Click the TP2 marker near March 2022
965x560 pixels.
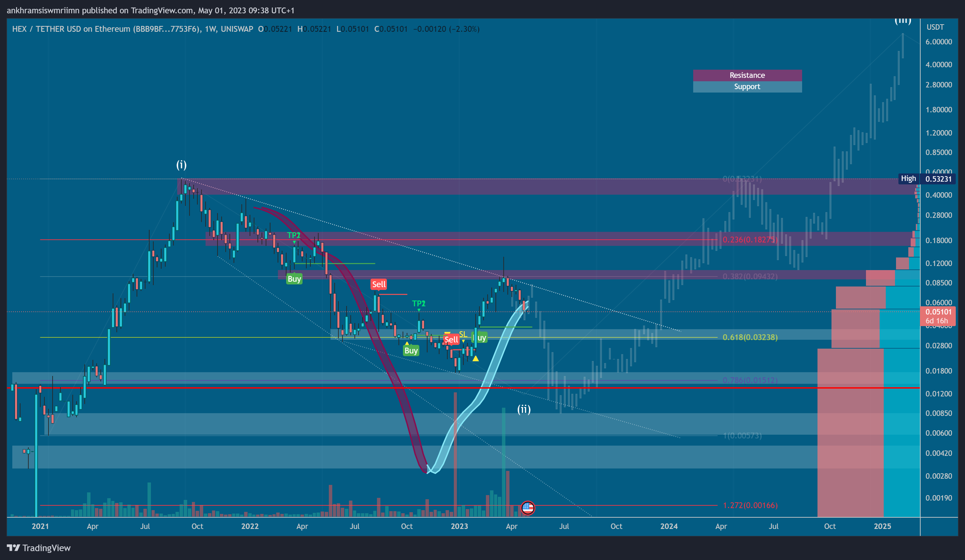point(294,235)
